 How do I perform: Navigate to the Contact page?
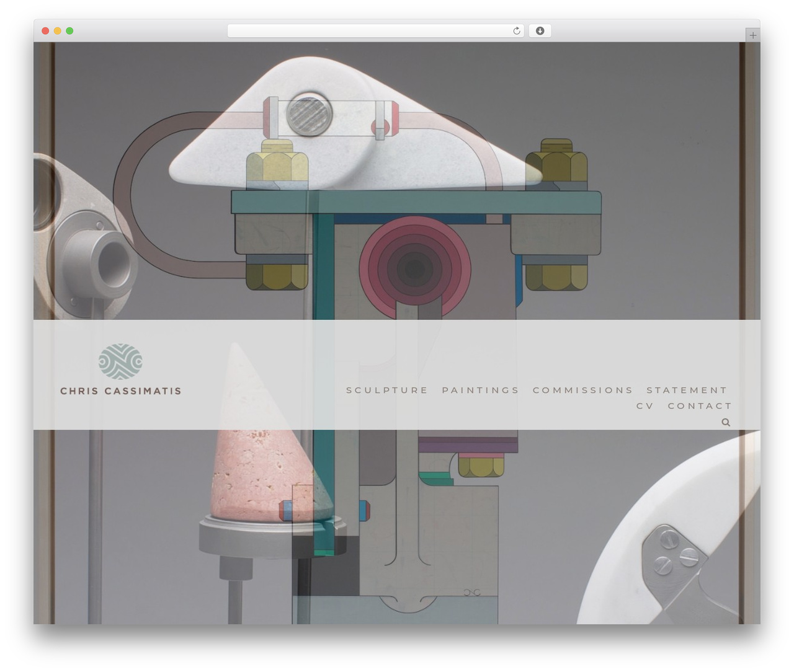(x=700, y=406)
